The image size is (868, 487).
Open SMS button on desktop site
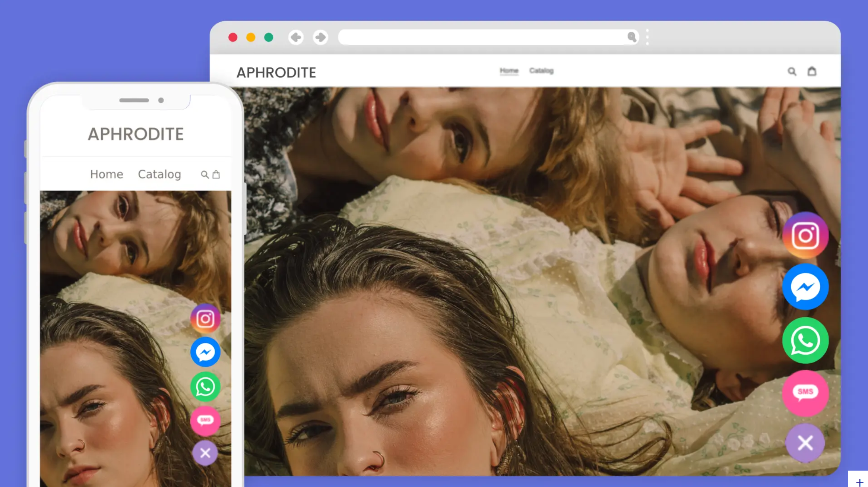coord(805,393)
